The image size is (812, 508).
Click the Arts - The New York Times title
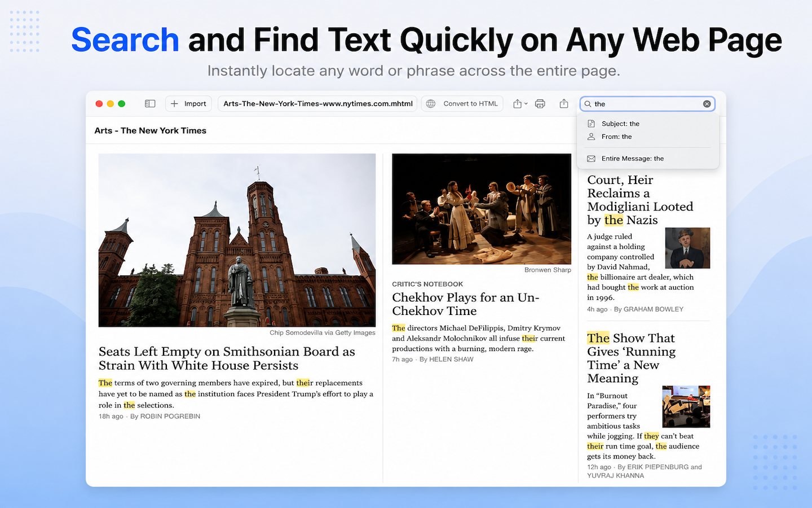pyautogui.click(x=151, y=130)
